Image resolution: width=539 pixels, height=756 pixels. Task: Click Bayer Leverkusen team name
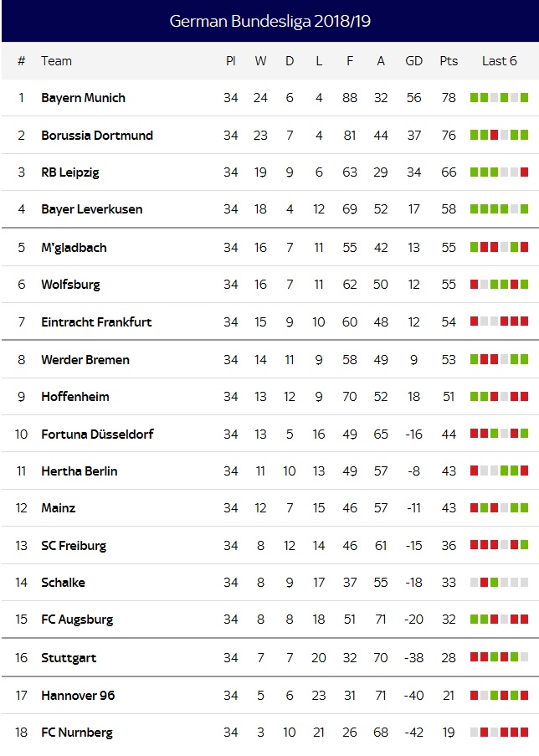(x=91, y=209)
